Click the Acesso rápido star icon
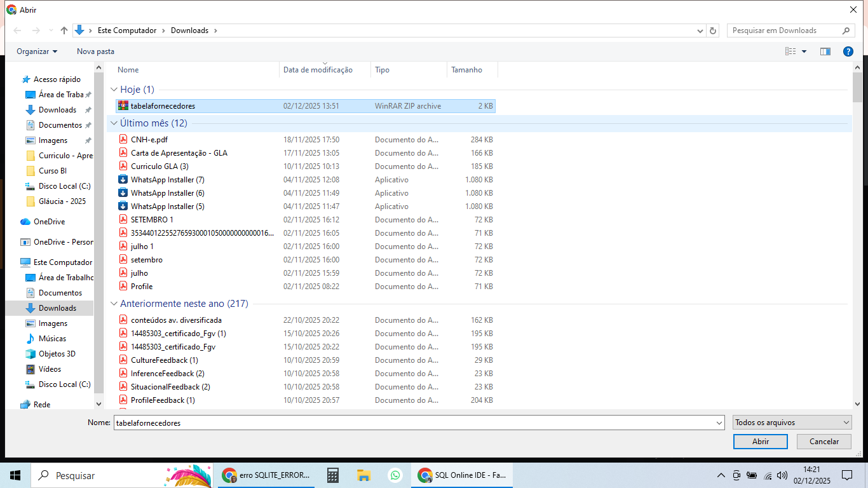 tap(26, 79)
